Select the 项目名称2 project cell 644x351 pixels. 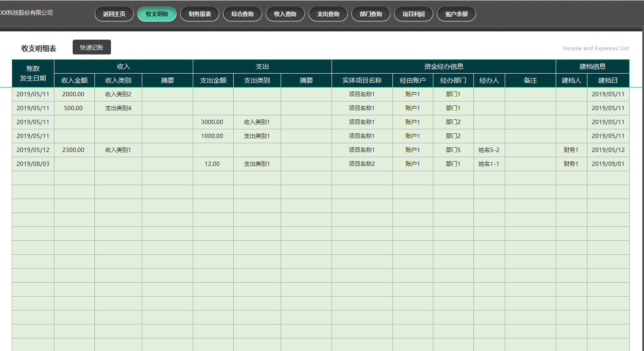(362, 164)
